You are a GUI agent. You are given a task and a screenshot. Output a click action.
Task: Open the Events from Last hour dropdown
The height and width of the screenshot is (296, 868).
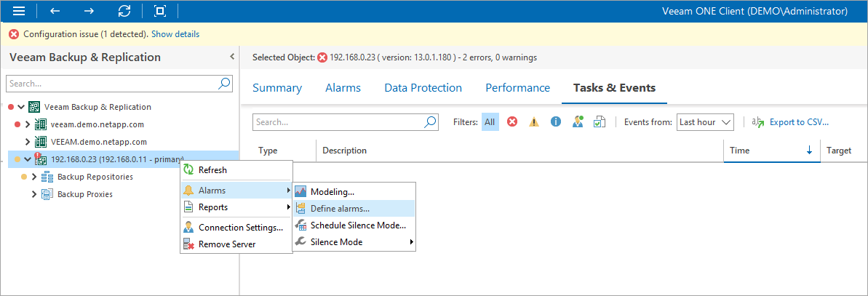(705, 122)
